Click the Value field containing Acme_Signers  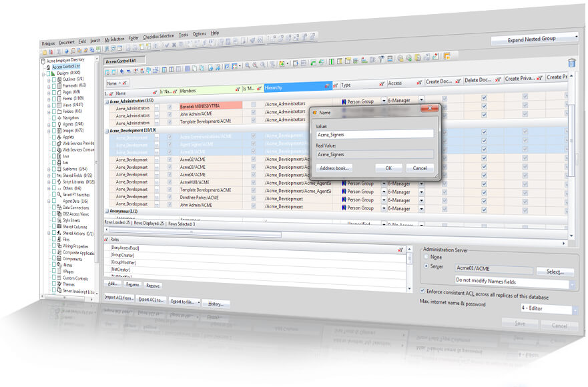(x=374, y=134)
